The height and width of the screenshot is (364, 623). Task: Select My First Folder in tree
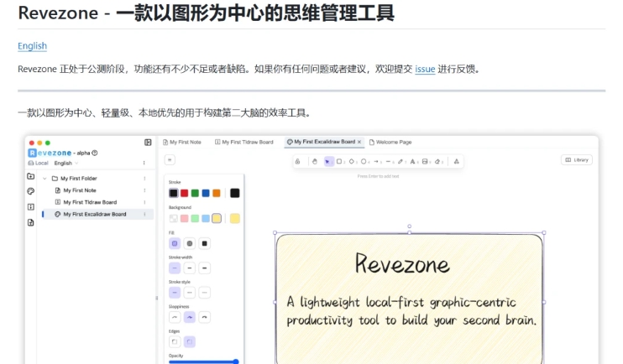coord(79,179)
